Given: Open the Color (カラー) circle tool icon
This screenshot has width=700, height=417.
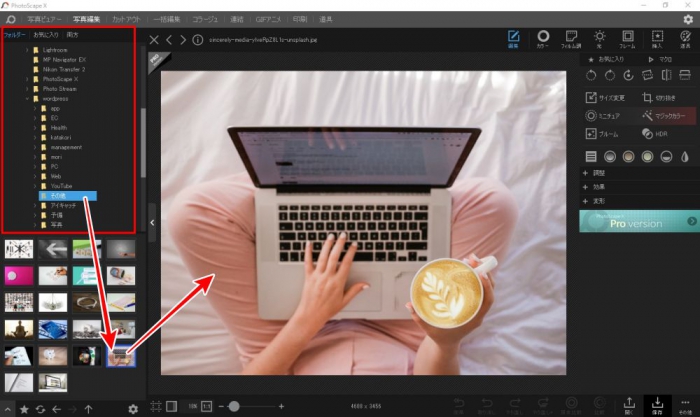Looking at the screenshot, I should [543, 39].
